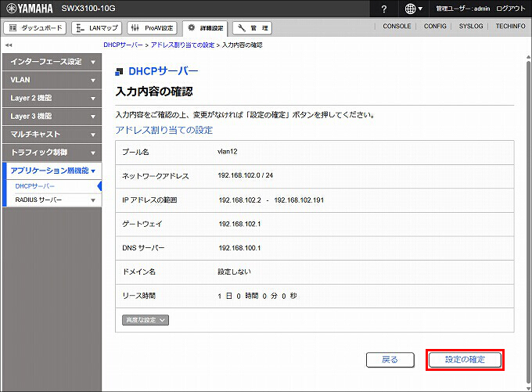
Task: Expand RADIUS サーバー submenu
Action: point(54,200)
